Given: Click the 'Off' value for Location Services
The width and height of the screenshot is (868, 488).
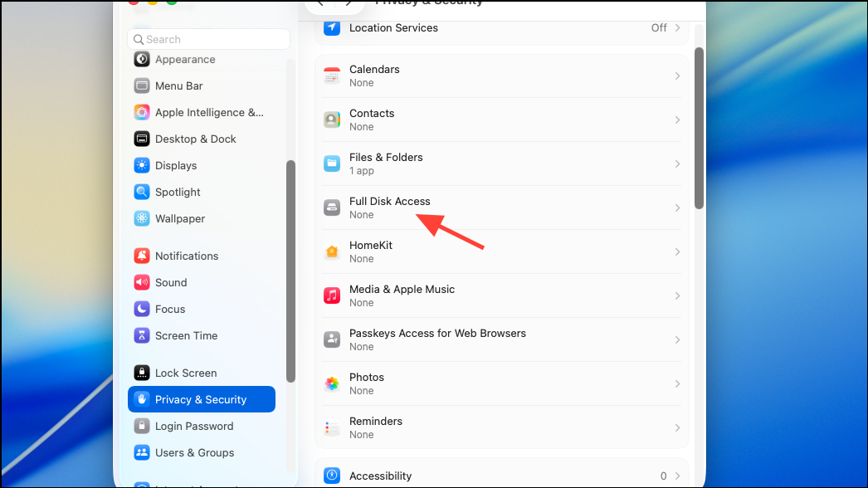Looking at the screenshot, I should point(659,27).
